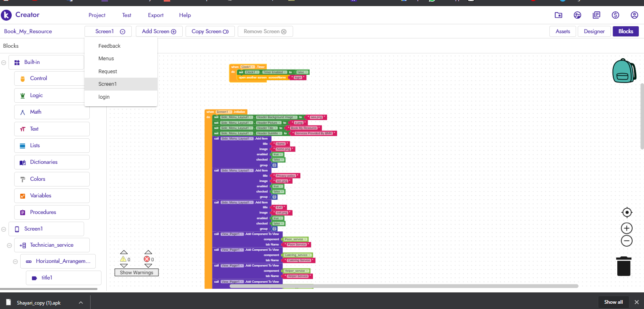Collapse the Technician_service tree node
Image resolution: width=644 pixels, height=309 pixels.
(x=9, y=246)
